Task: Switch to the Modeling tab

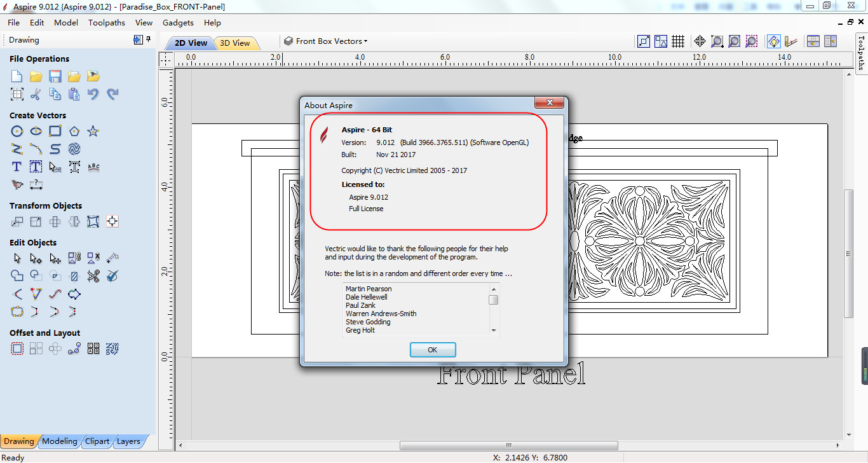Action: point(60,441)
